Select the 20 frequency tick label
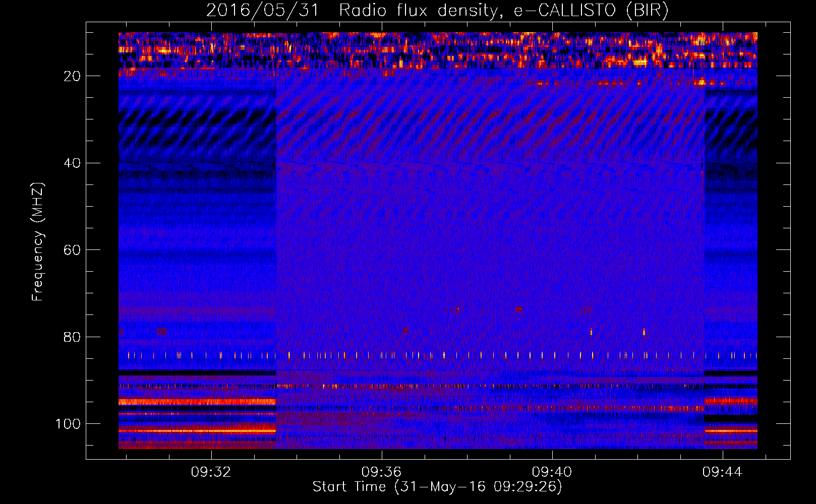Screen dimensions: 816x504 pos(73,76)
